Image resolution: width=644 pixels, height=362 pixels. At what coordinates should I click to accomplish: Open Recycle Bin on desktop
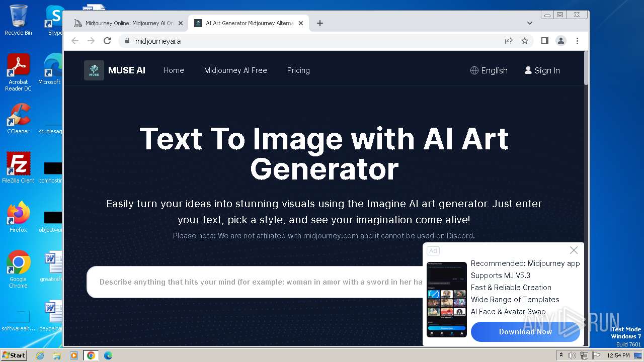point(18,20)
